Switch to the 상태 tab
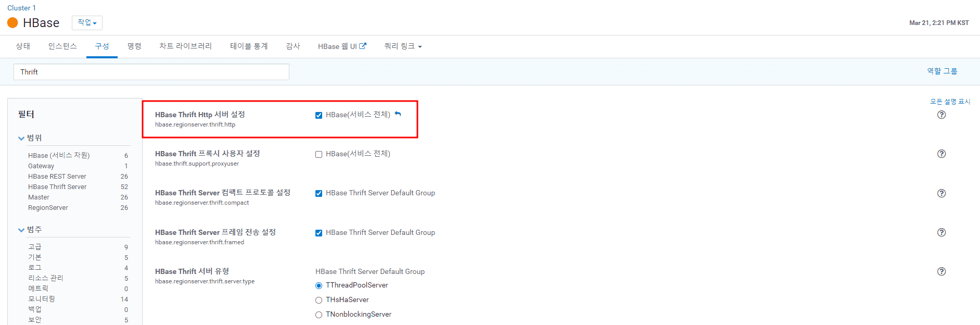Screen dimensions: 980x325 tap(23, 46)
